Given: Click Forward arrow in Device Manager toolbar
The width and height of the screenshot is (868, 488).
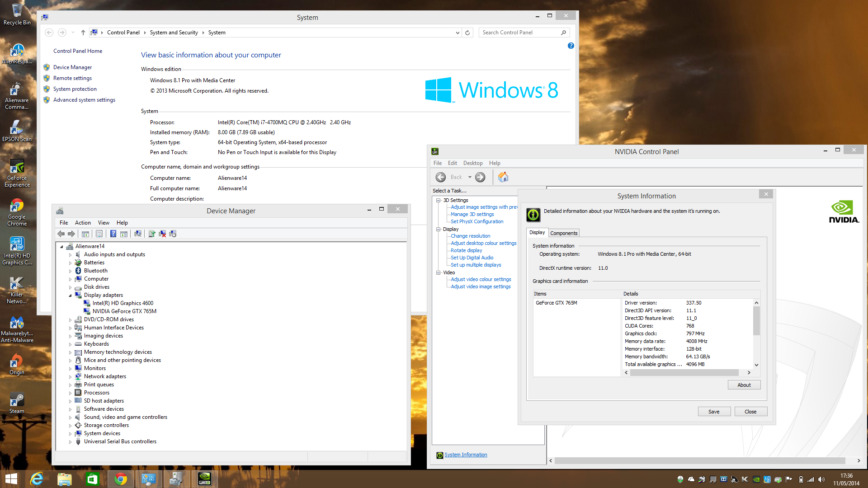Looking at the screenshot, I should point(71,234).
